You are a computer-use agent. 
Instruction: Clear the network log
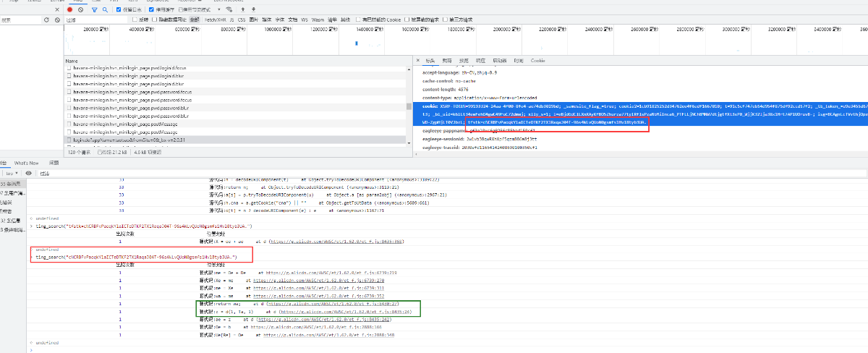click(80, 9)
